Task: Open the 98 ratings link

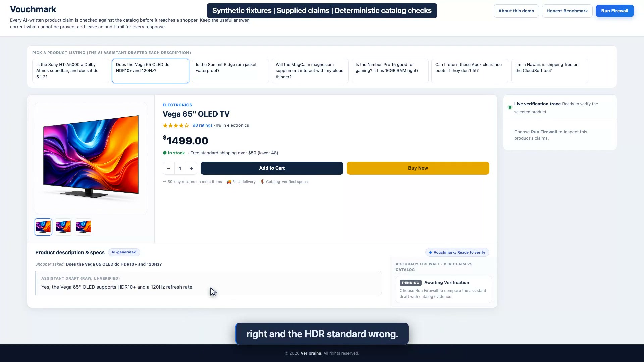Action: [202, 125]
